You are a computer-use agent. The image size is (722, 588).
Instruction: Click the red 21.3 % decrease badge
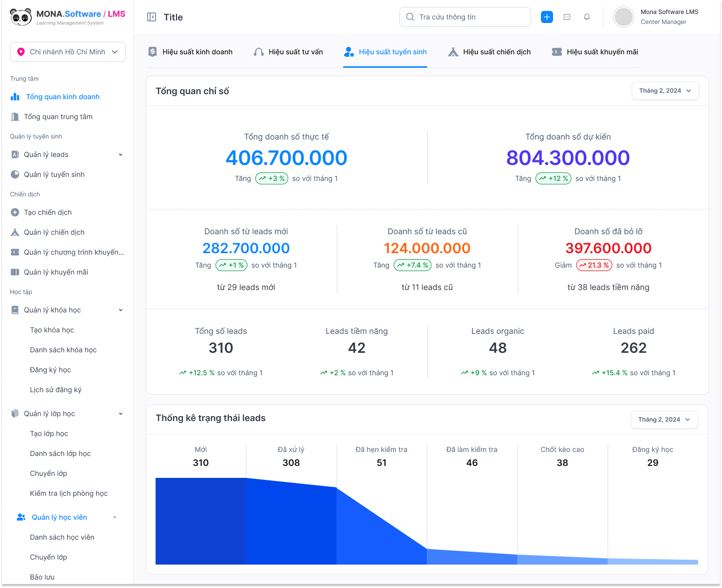[594, 265]
